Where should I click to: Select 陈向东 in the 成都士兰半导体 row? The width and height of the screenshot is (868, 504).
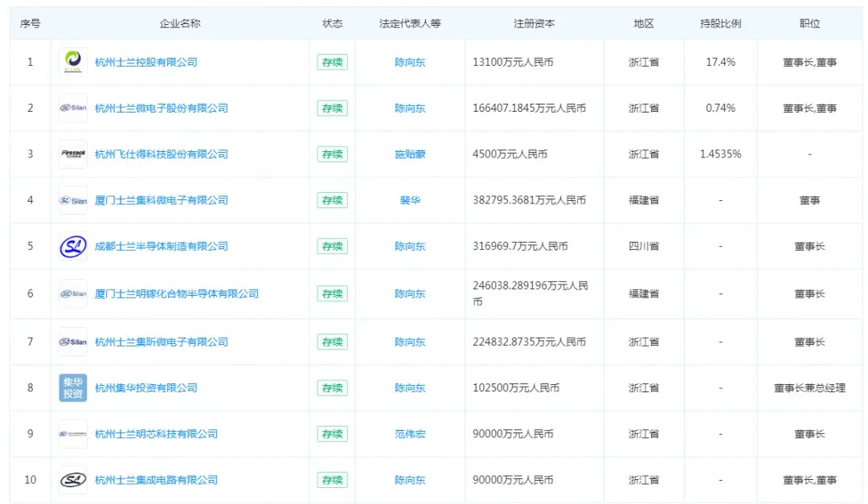tap(410, 246)
